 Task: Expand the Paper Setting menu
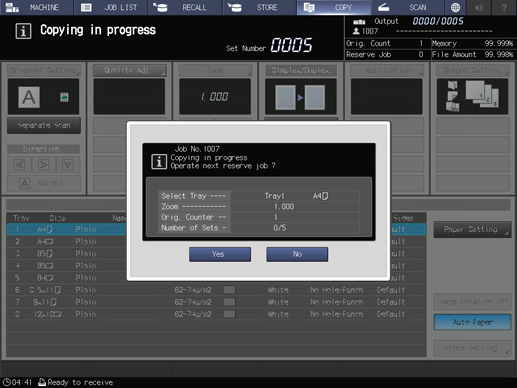[472, 229]
